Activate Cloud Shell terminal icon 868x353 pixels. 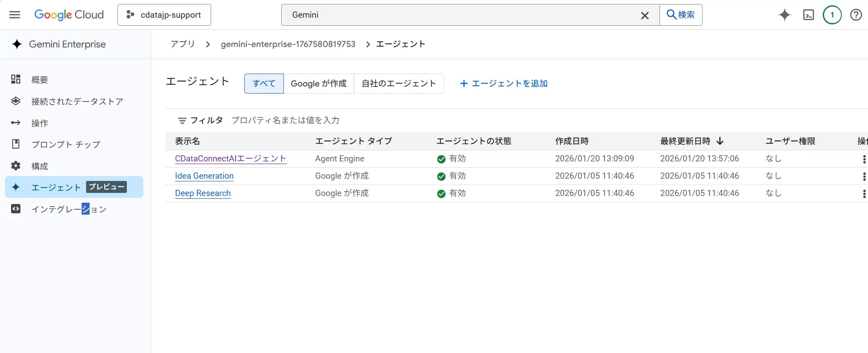point(808,15)
